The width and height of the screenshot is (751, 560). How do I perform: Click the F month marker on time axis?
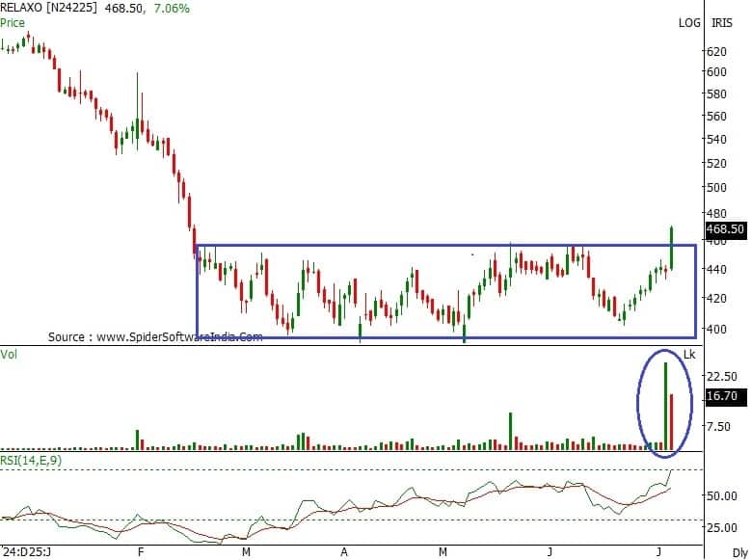point(141,552)
